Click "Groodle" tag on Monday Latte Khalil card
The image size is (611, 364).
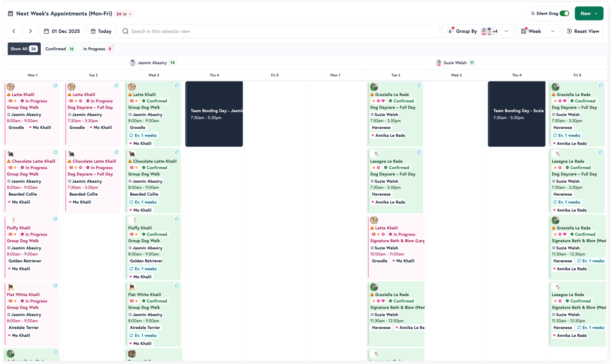(16, 127)
